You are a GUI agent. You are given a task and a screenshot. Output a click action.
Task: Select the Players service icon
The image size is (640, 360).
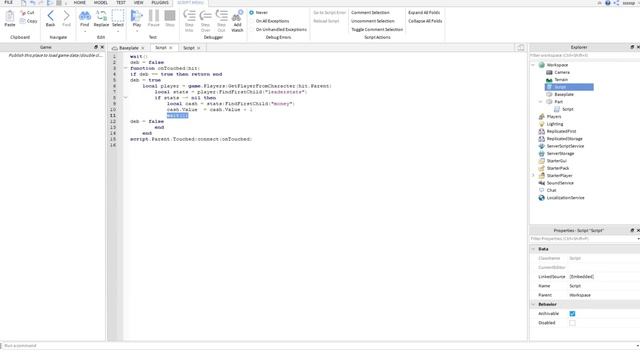click(542, 117)
